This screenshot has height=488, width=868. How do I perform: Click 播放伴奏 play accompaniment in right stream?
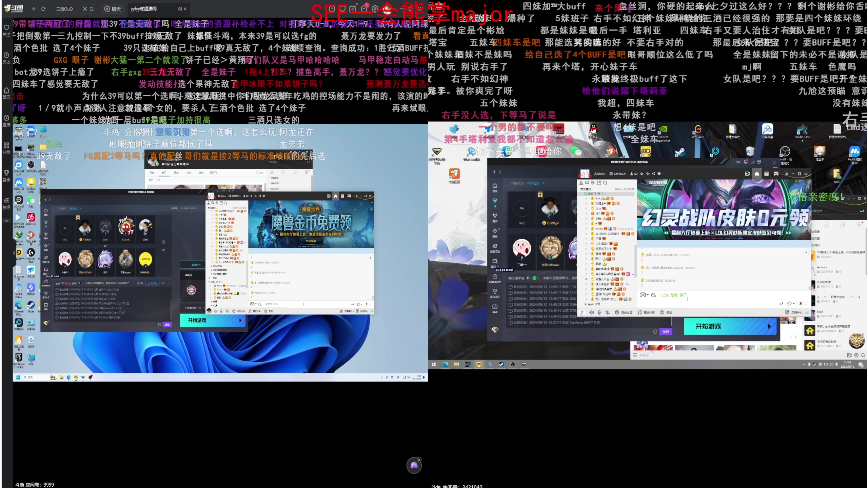click(646, 312)
